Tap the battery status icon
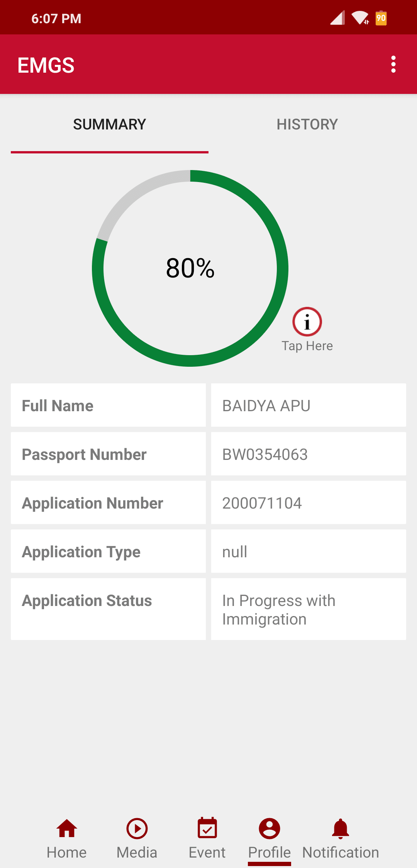 click(x=381, y=18)
